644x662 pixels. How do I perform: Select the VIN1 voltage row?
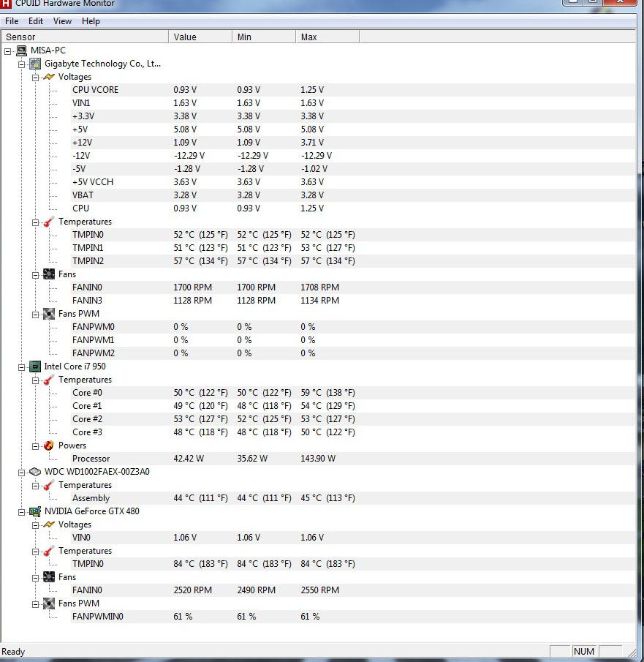(353, 103)
